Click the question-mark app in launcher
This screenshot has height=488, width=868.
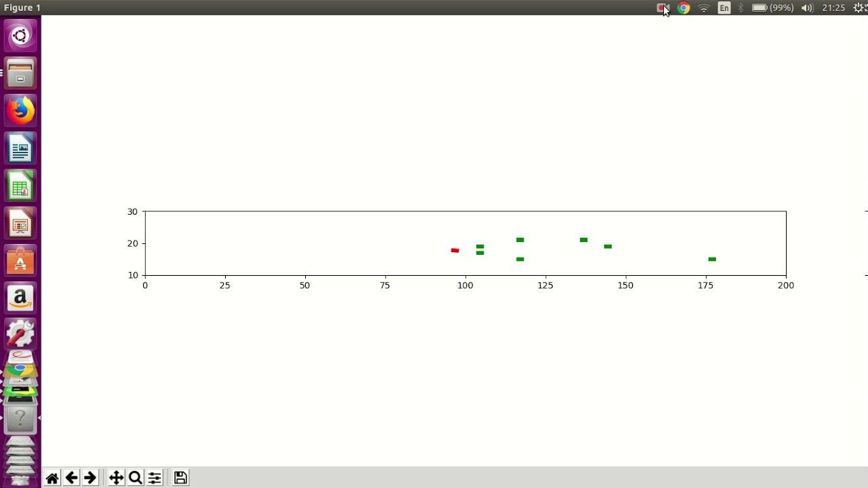point(20,418)
